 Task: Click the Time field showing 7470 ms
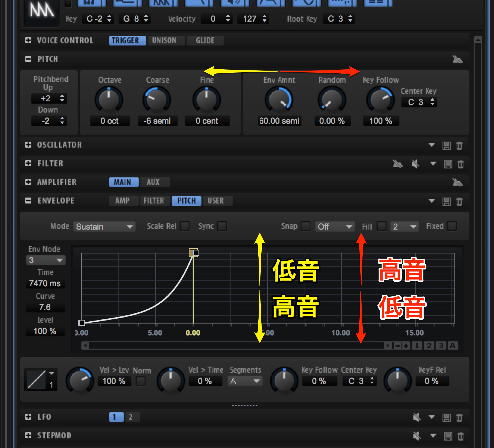45,283
